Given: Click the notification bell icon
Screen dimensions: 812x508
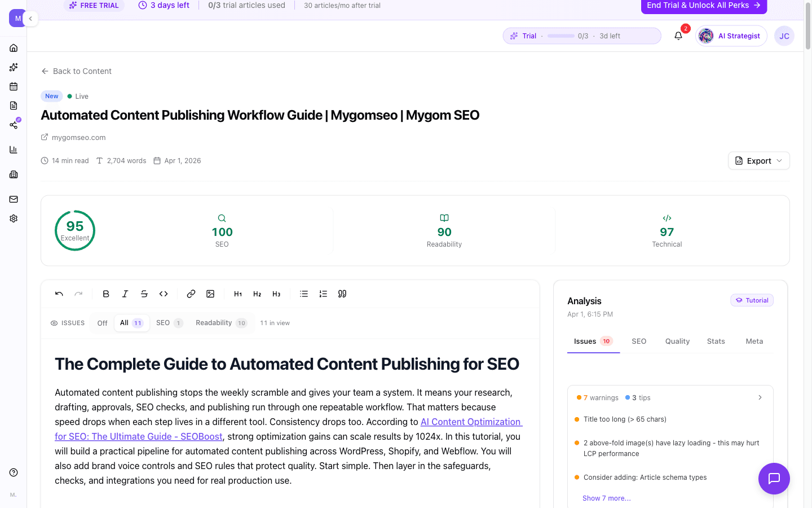Looking at the screenshot, I should (x=678, y=35).
